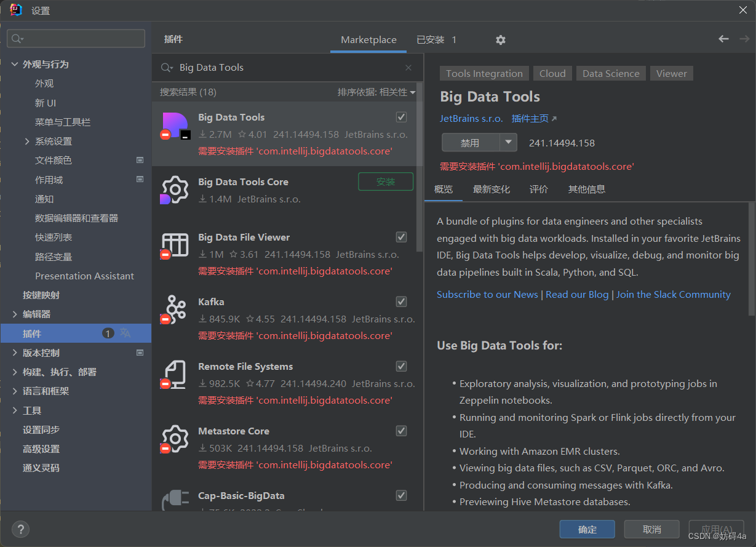Open the 概览 tab
This screenshot has height=547, width=756.
(x=444, y=190)
